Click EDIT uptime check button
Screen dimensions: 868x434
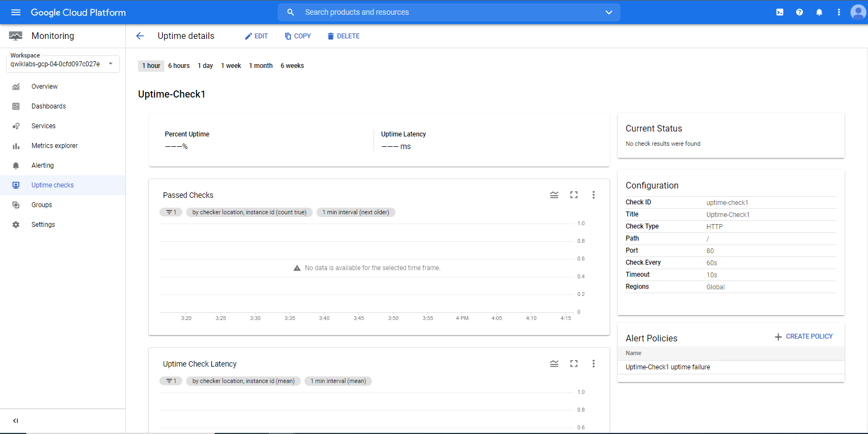pyautogui.click(x=256, y=36)
